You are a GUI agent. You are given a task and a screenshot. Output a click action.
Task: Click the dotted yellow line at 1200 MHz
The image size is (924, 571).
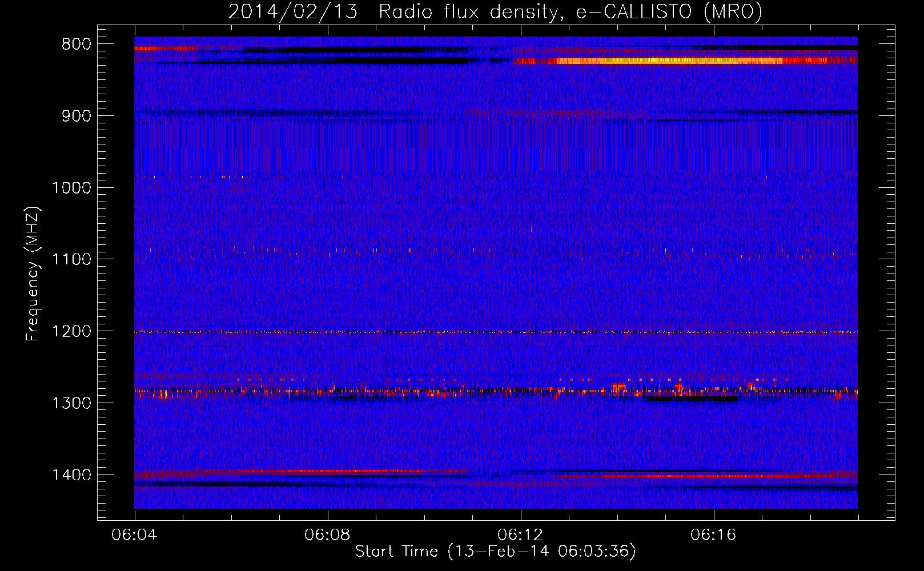tap(496, 332)
